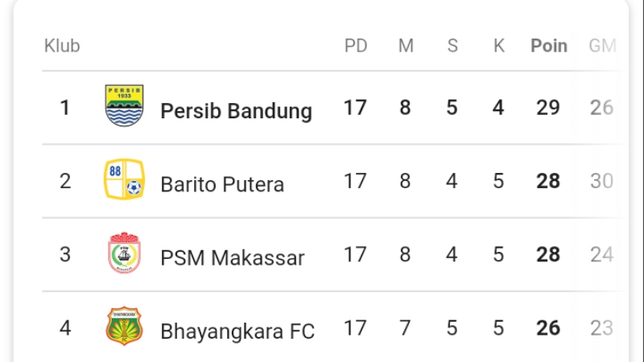Click the Persib Bandung club crest
Image resolution: width=644 pixels, height=362 pixels.
click(125, 106)
